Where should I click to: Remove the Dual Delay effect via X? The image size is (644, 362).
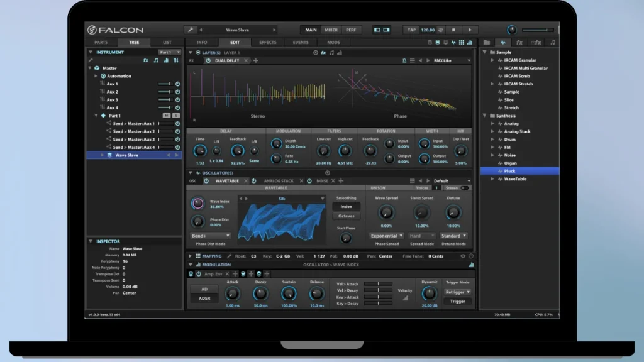246,60
